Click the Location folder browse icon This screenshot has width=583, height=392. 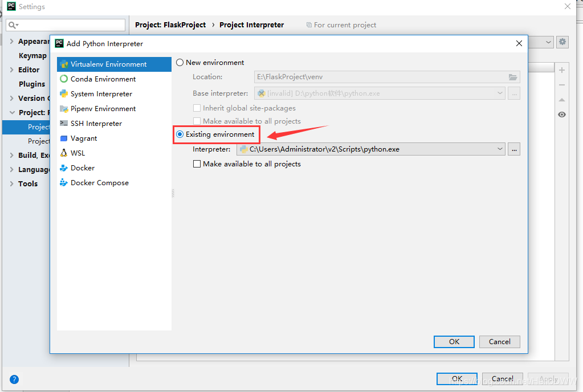click(513, 77)
